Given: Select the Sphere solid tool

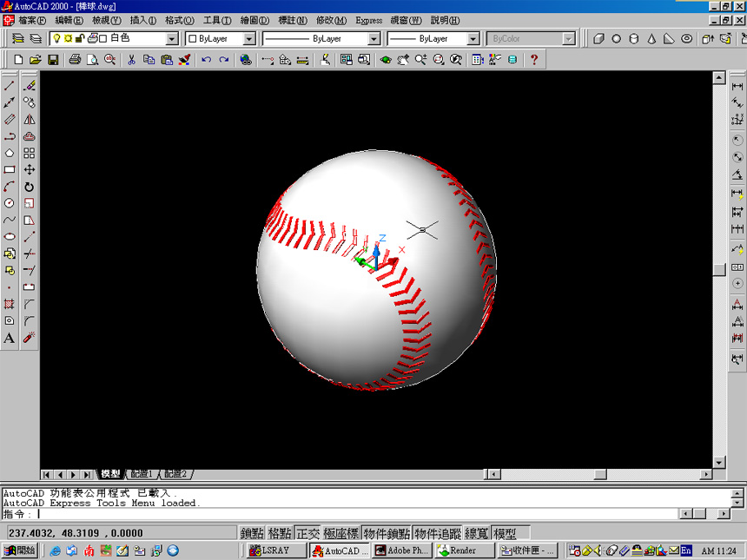Looking at the screenshot, I should (617, 39).
